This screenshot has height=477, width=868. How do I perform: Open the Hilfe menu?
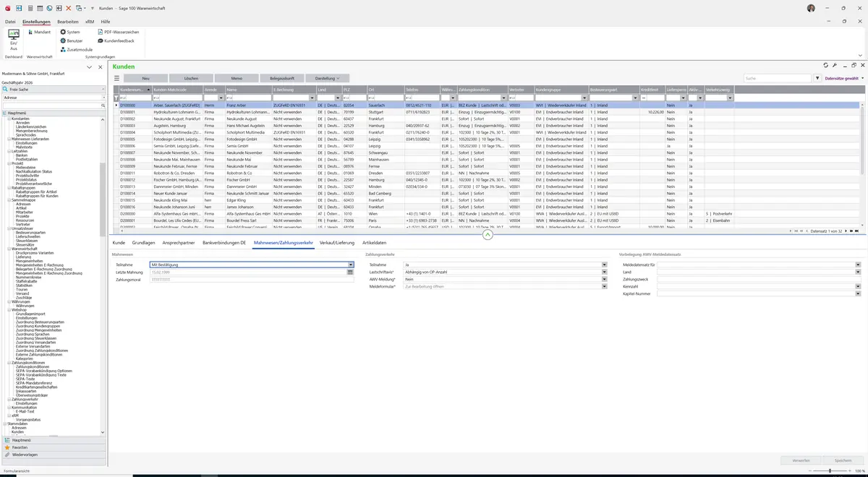[x=106, y=22]
